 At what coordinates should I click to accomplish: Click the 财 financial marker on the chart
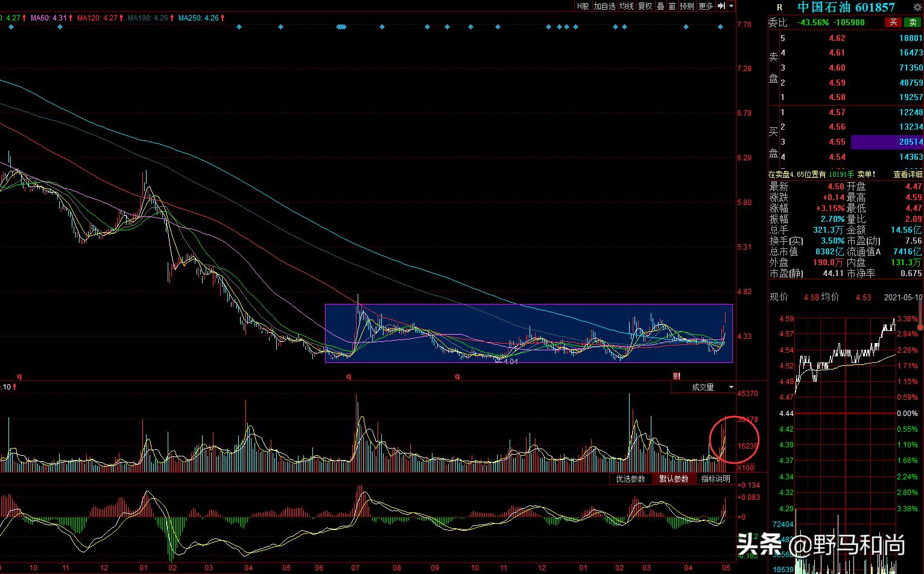coord(677,376)
